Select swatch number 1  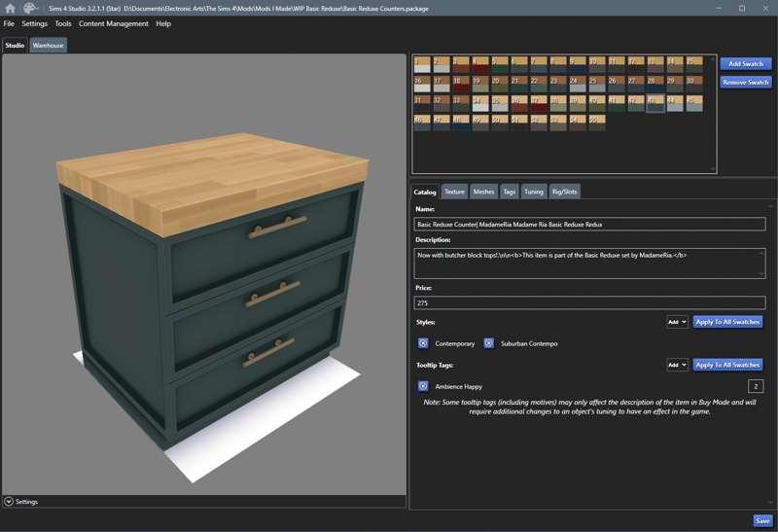(422, 64)
